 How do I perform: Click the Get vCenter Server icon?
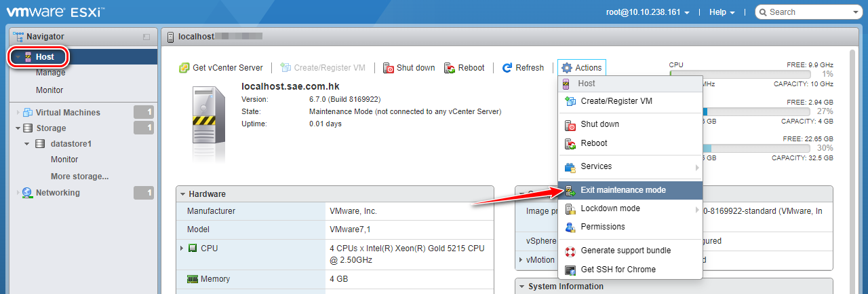[184, 68]
